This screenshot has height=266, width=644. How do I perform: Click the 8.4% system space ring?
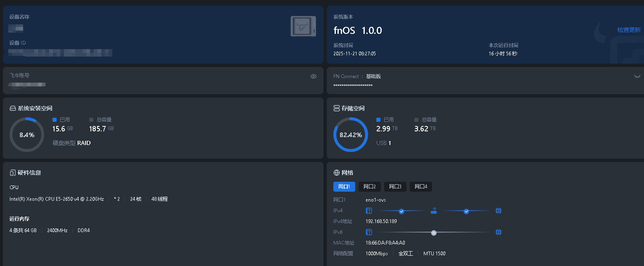click(x=27, y=135)
